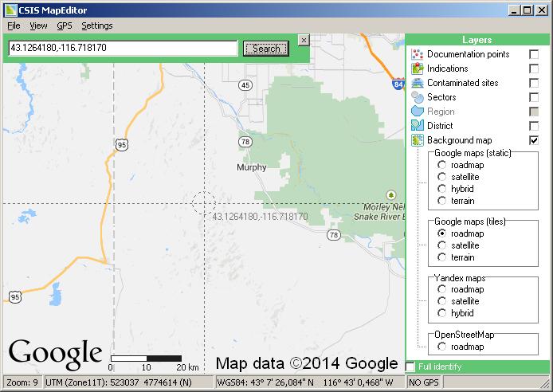Click the coordinate label beside map crosshair
This screenshot has width=553, height=392.
click(x=260, y=217)
